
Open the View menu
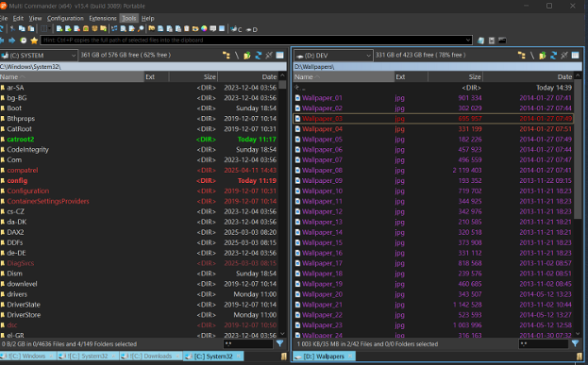[35, 18]
